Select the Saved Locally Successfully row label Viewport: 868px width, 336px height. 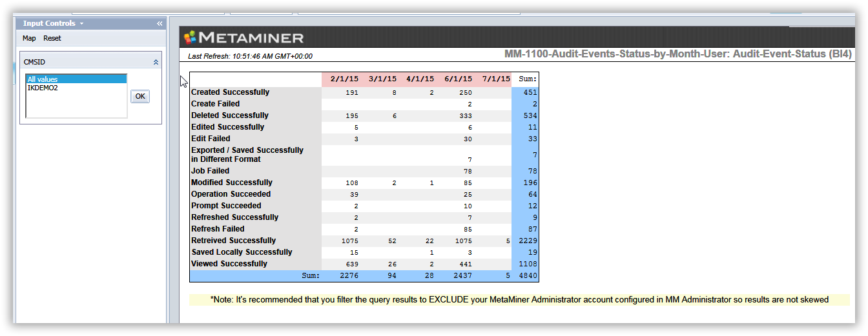coord(242,252)
